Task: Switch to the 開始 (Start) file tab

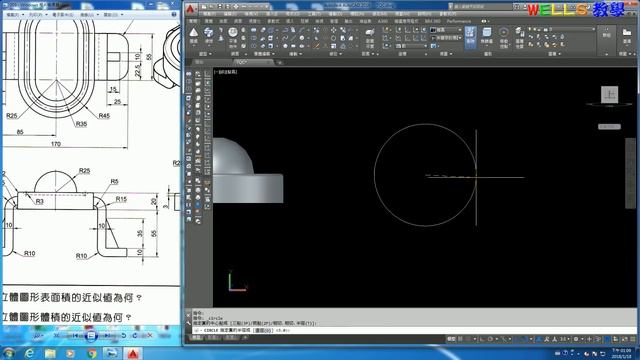Action: [200, 62]
